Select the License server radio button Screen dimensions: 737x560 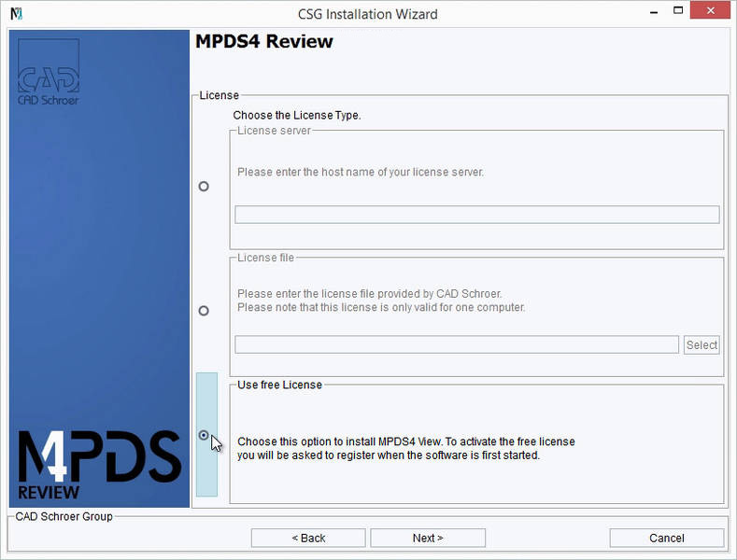pyautogui.click(x=204, y=187)
